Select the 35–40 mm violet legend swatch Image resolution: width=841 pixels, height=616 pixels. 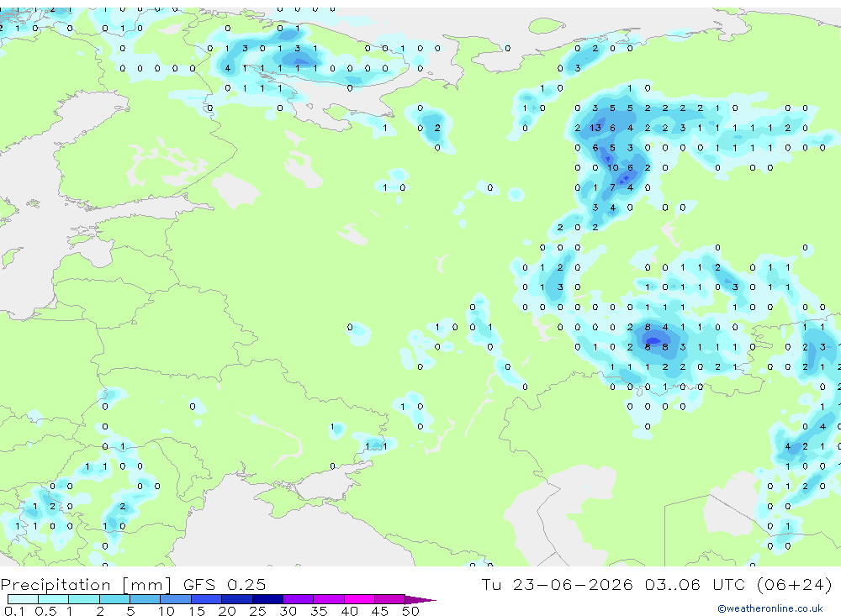point(329,599)
